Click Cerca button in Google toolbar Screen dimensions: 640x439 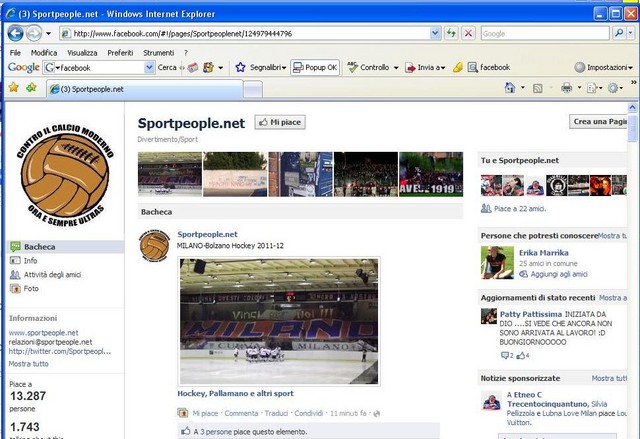pos(167,67)
